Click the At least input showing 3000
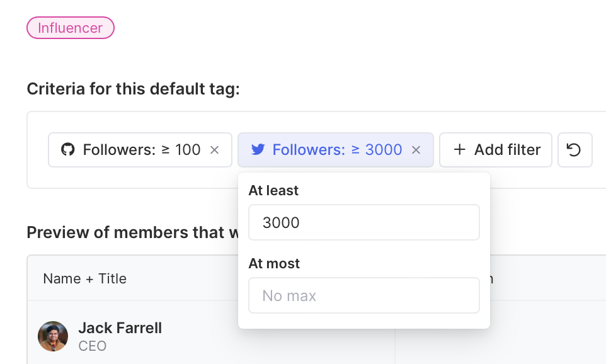Image resolution: width=606 pixels, height=364 pixels. point(364,222)
